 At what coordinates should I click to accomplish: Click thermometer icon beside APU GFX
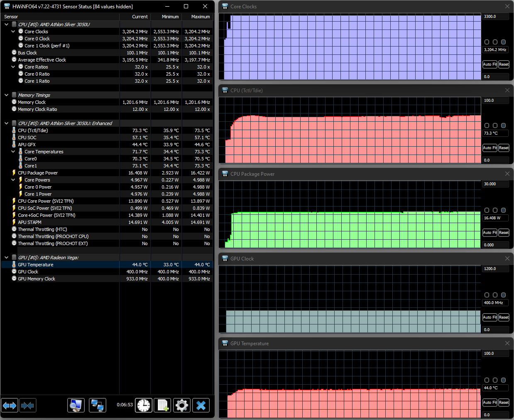[14, 145]
